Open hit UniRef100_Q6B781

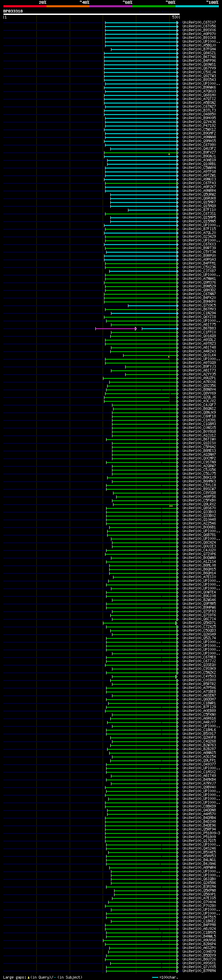[x=199, y=535]
